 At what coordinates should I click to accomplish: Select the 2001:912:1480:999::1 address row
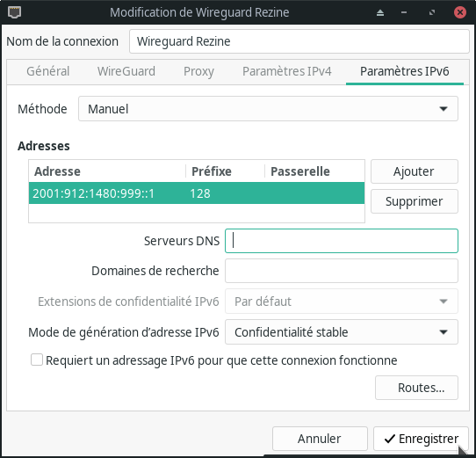(x=197, y=193)
